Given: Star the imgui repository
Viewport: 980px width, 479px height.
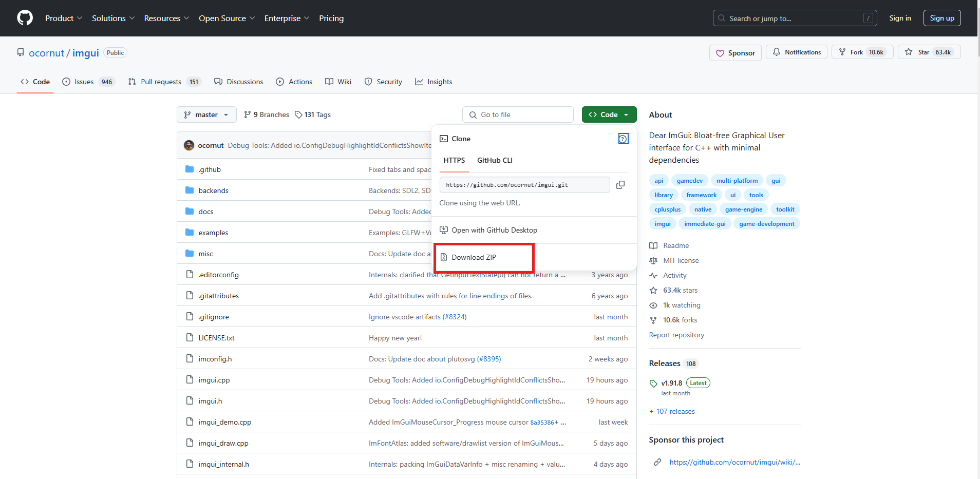Looking at the screenshot, I should coord(929,52).
